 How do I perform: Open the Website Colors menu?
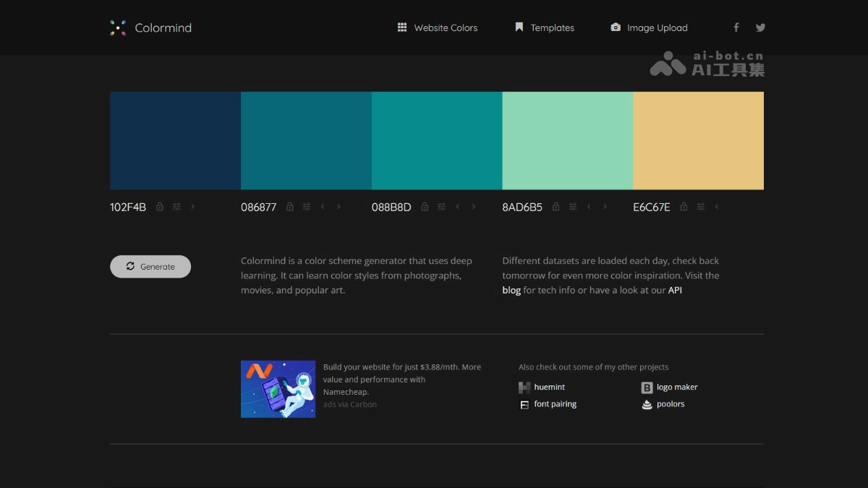click(438, 27)
